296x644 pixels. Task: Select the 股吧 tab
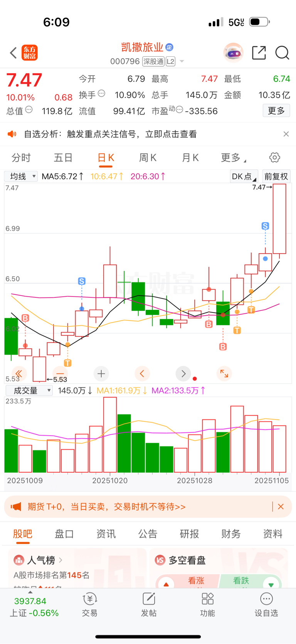point(23,534)
